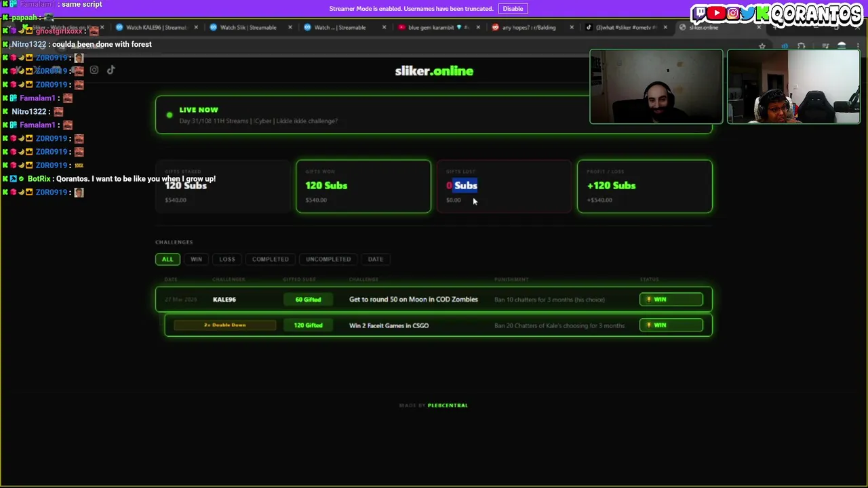Click the Gifts Won 120 Subs card
This screenshot has width=868, height=488.
click(363, 186)
